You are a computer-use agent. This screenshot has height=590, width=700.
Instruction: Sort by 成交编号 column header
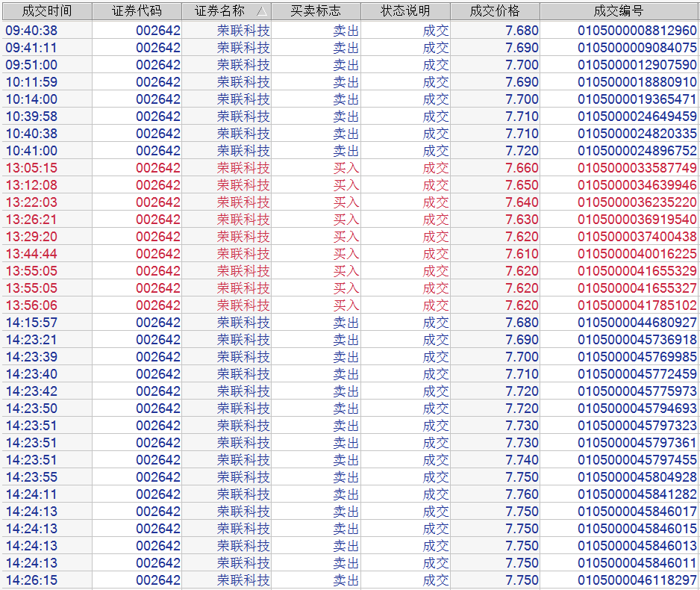tap(619, 10)
